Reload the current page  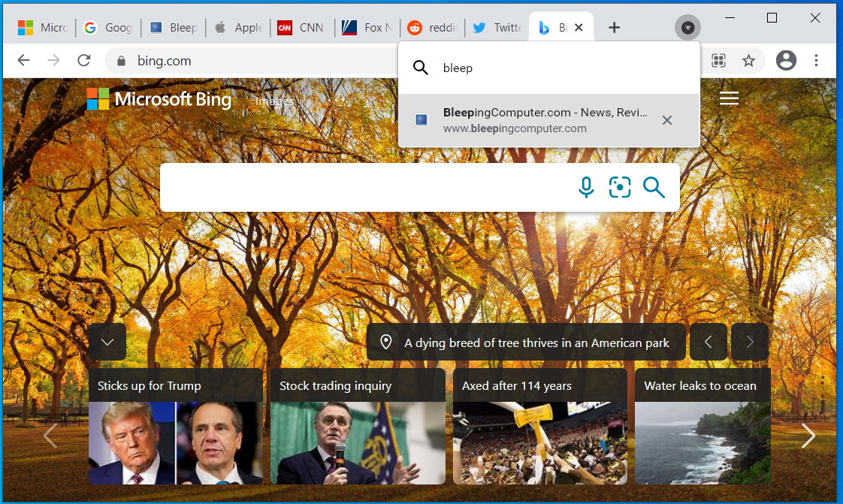click(84, 60)
